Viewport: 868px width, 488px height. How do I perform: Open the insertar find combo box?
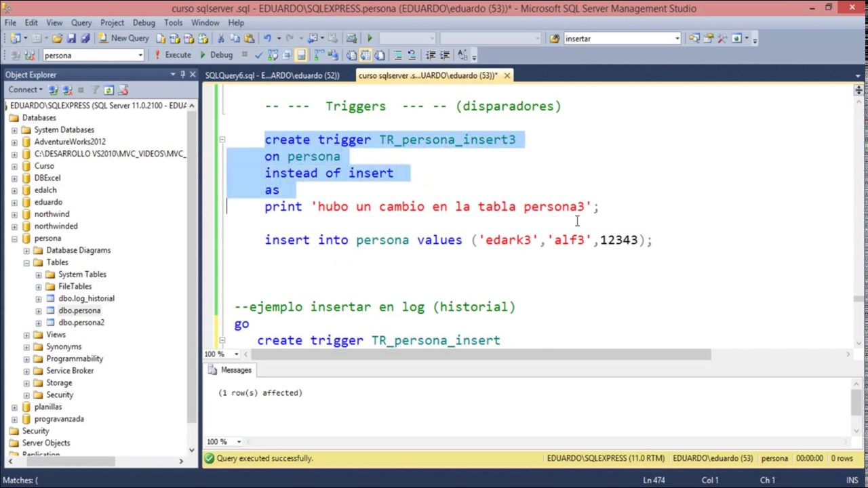click(677, 39)
